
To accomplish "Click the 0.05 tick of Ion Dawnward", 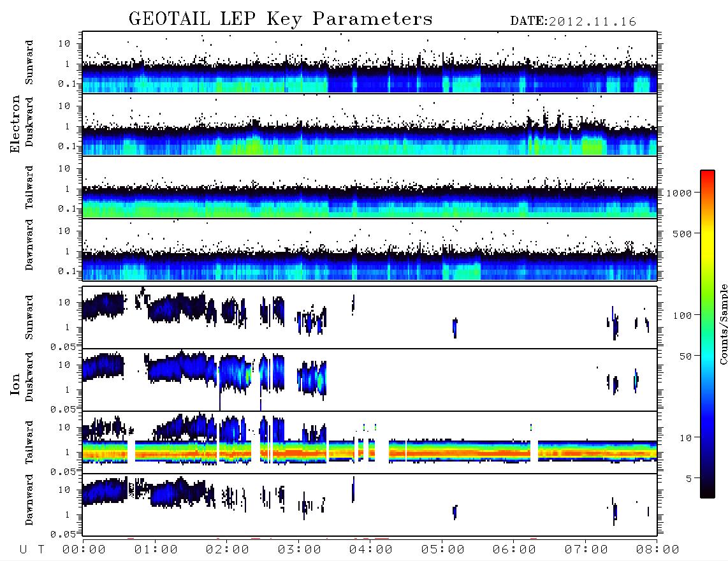I will coord(63,534).
